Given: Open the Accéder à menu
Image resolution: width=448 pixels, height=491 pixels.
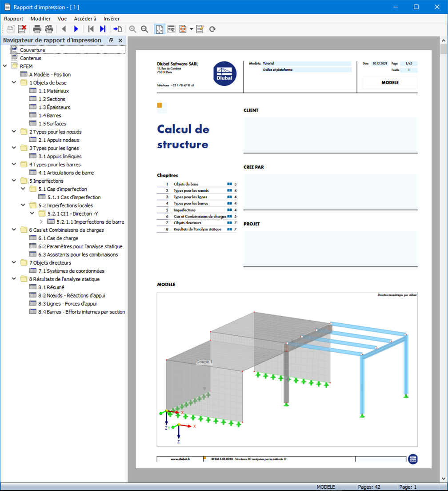Looking at the screenshot, I should (85, 19).
